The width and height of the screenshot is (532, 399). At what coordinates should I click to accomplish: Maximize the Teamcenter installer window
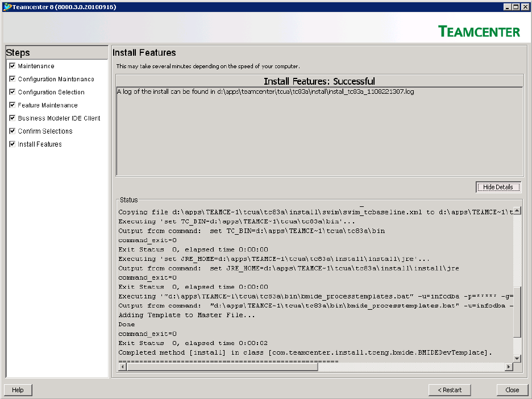coord(516,7)
